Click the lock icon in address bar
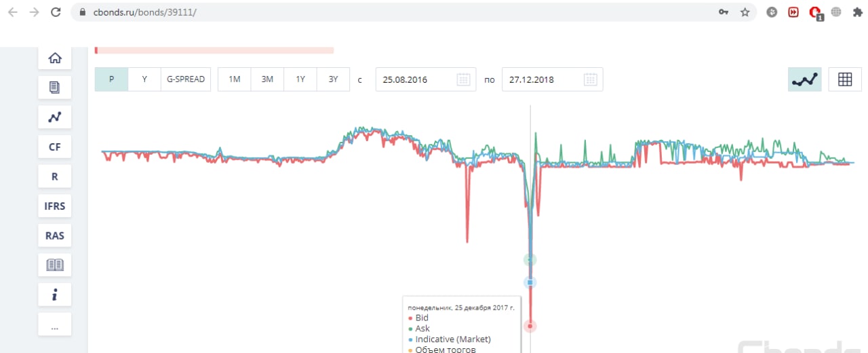The width and height of the screenshot is (868, 353). pyautogui.click(x=83, y=12)
